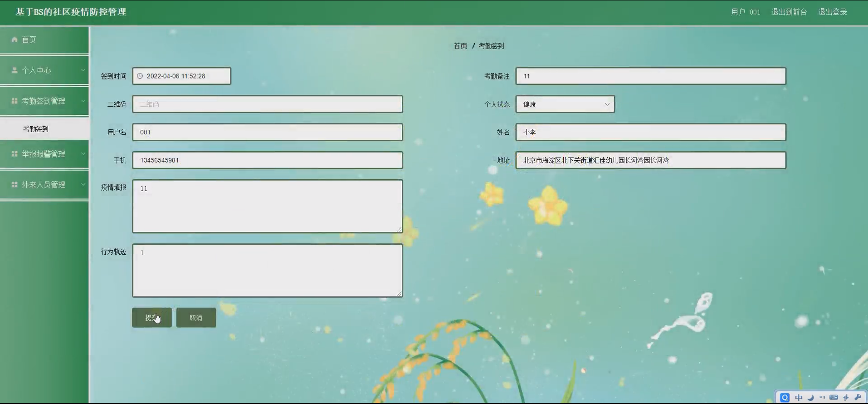Click the 用户名 field containing 001

(268, 132)
